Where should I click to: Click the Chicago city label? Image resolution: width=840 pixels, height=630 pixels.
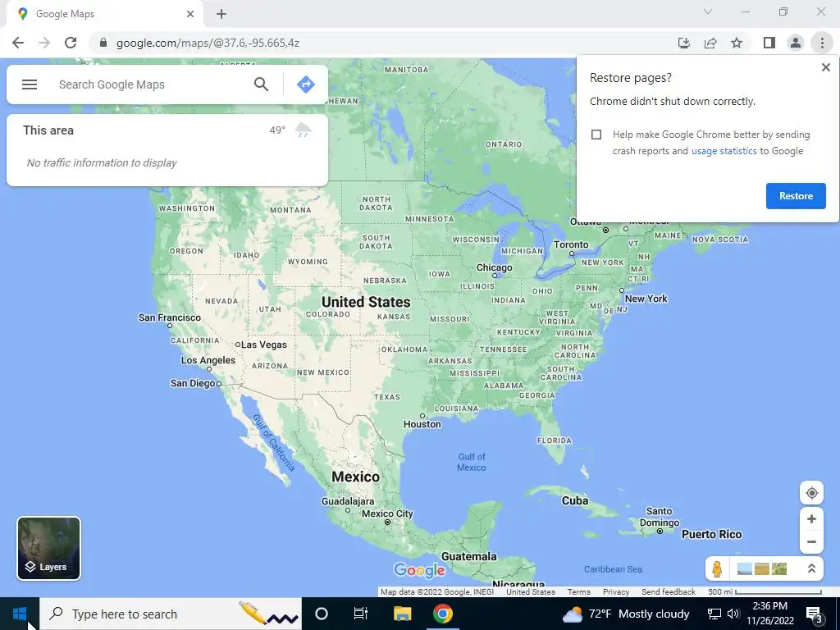[495, 267]
